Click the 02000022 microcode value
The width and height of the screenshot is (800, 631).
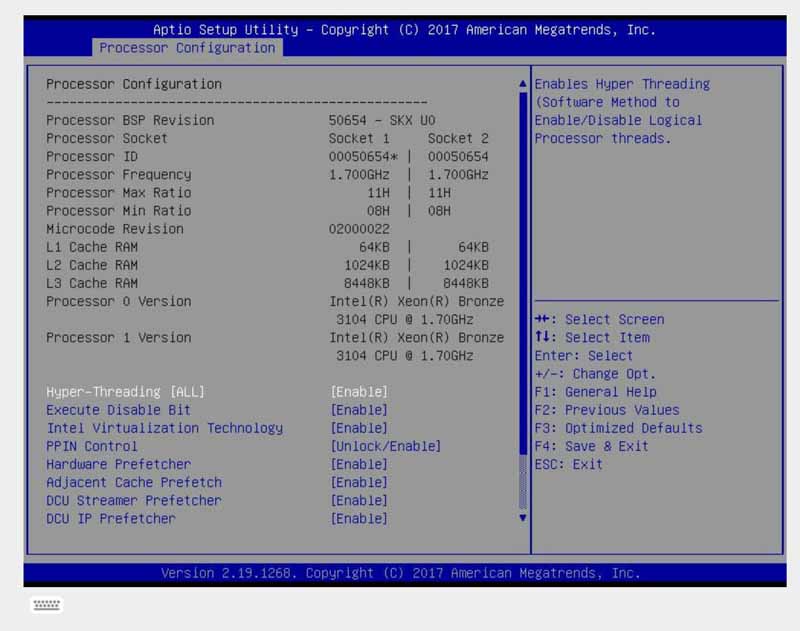[x=359, y=229]
